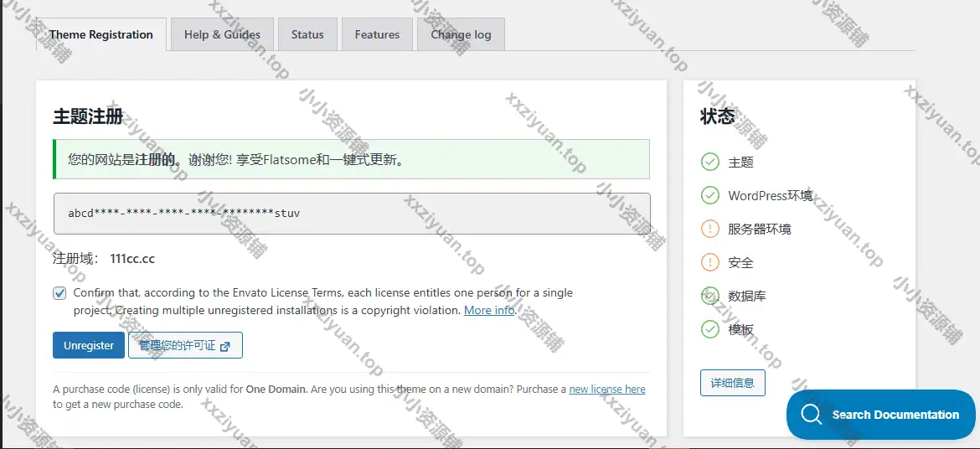Screen dimensions: 980x449
Task: Go to the Change log tab
Action: coord(461,34)
